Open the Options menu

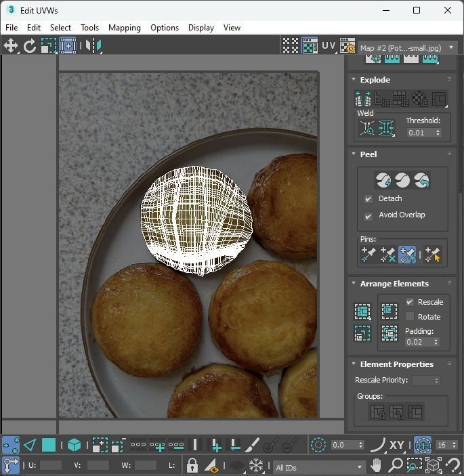point(165,28)
